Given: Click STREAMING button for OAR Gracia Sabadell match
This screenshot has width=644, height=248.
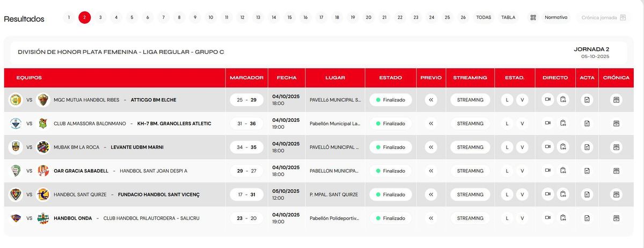Looking at the screenshot, I should (x=470, y=171).
